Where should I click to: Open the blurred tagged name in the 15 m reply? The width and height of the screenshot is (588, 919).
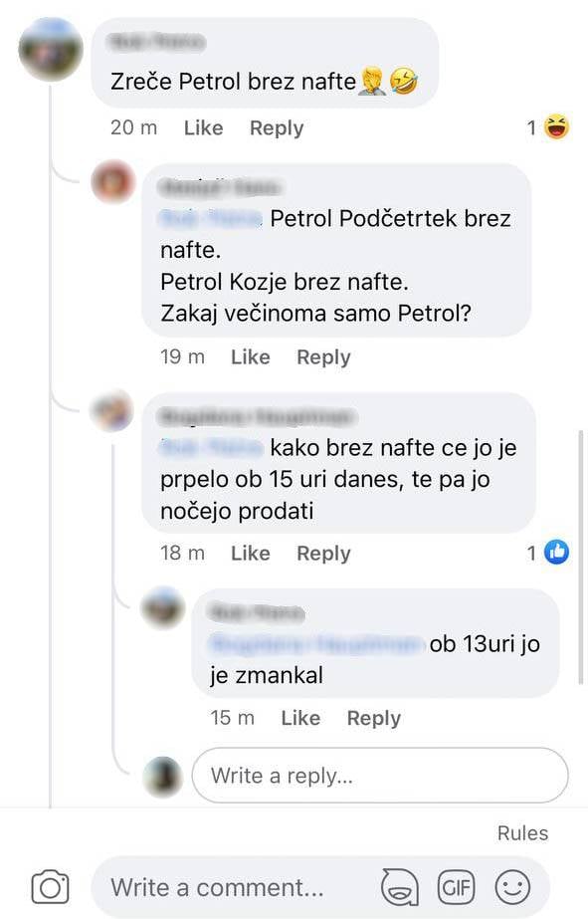pos(316,644)
